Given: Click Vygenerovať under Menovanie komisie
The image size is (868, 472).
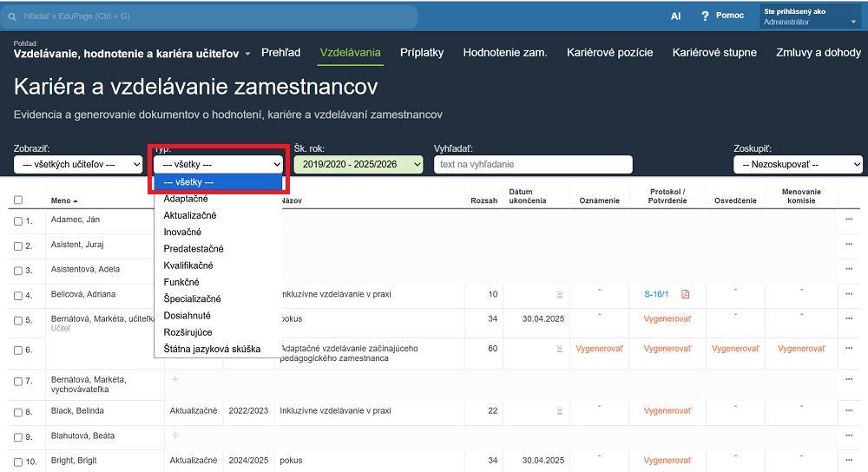Looking at the screenshot, I should click(801, 348).
